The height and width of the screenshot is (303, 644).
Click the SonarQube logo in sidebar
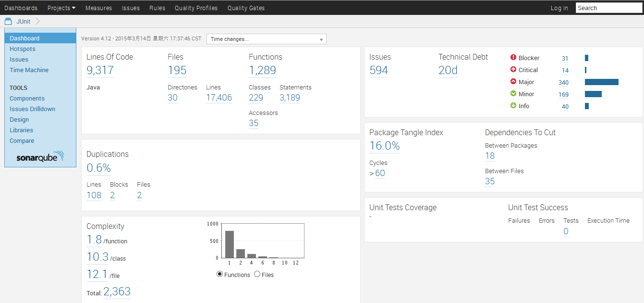[x=40, y=157]
